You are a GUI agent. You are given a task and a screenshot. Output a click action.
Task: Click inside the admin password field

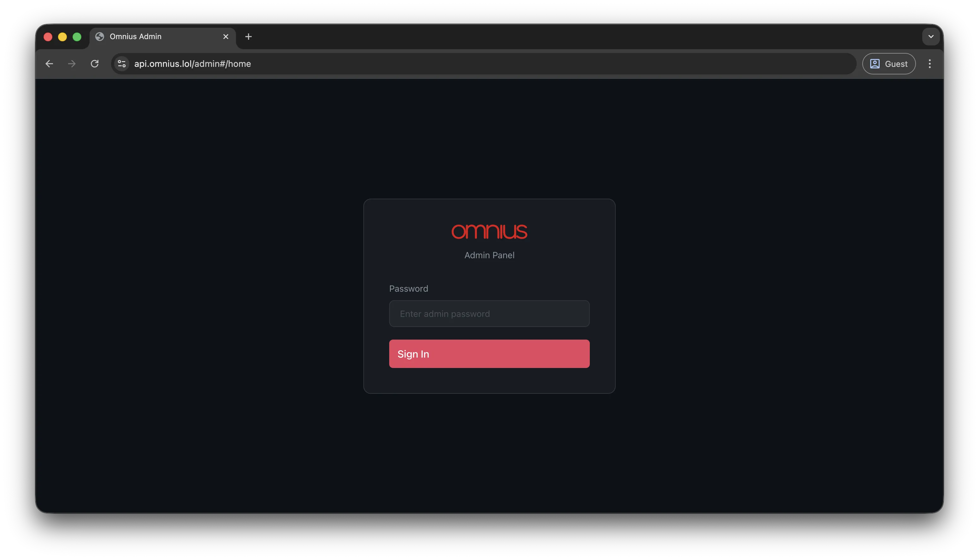pyautogui.click(x=489, y=313)
